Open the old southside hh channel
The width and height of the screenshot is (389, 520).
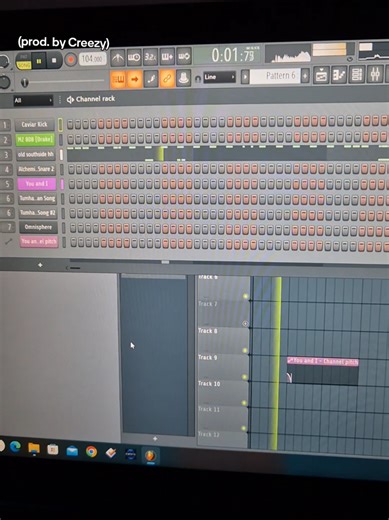(x=36, y=154)
